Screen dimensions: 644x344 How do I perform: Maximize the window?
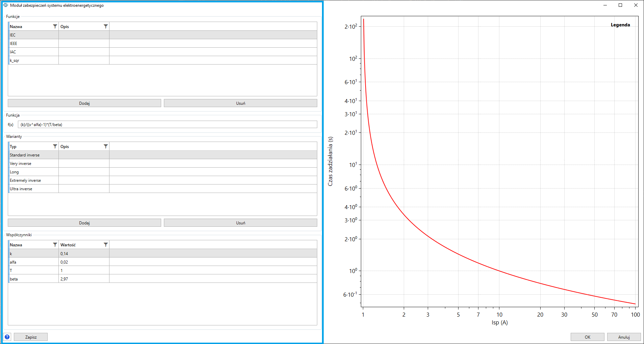coord(620,5)
